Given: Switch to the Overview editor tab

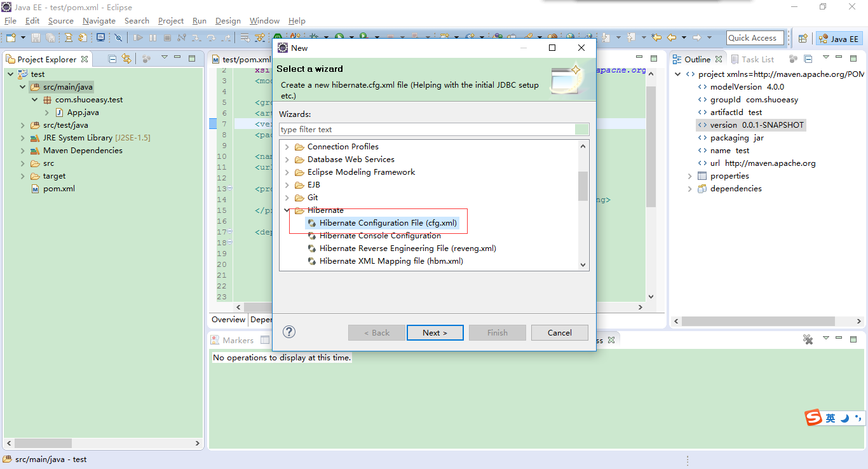Looking at the screenshot, I should point(229,320).
